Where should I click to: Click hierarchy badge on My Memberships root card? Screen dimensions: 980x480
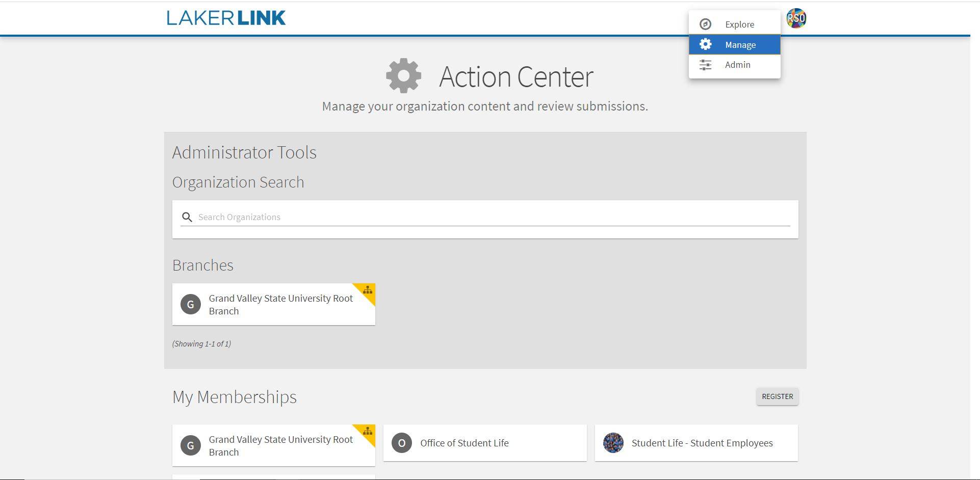368,432
